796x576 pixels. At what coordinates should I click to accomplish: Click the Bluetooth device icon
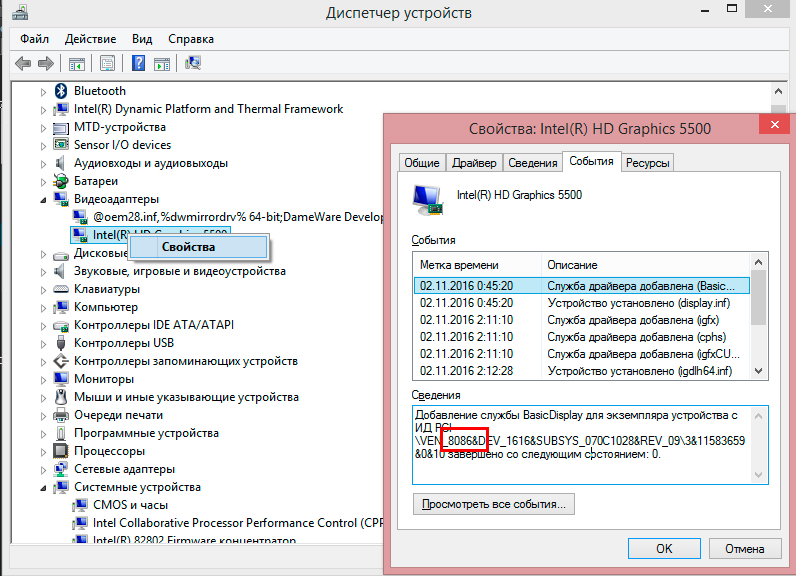point(62,91)
